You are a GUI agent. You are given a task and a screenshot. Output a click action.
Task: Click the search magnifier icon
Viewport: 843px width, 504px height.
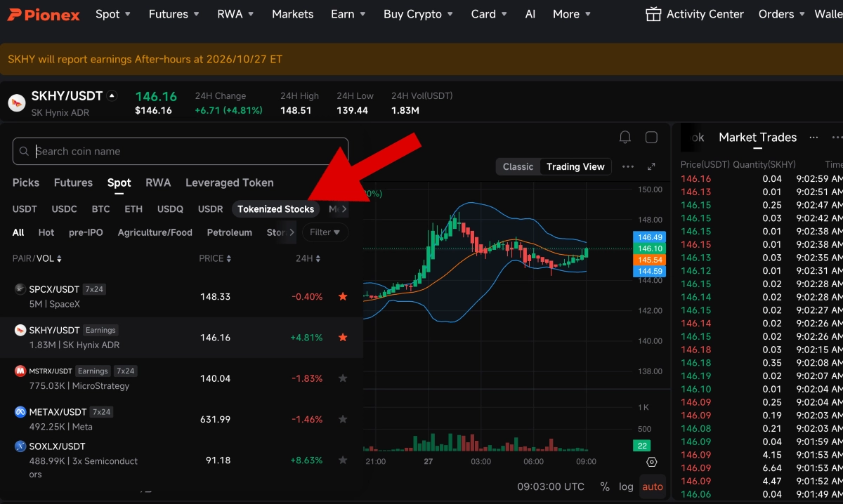[25, 151]
